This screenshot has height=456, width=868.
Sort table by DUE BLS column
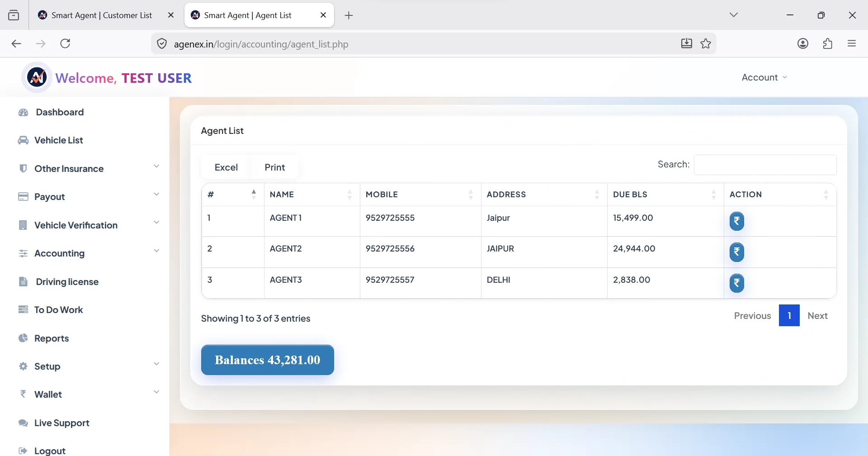click(x=665, y=195)
